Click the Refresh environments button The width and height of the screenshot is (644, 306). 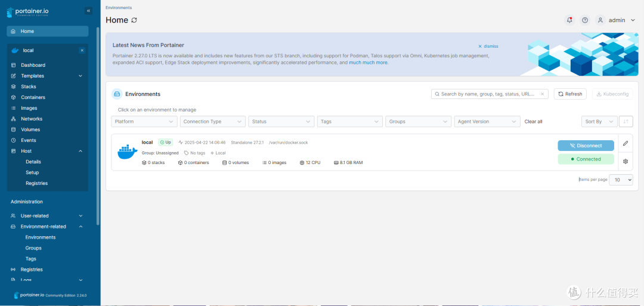click(570, 94)
